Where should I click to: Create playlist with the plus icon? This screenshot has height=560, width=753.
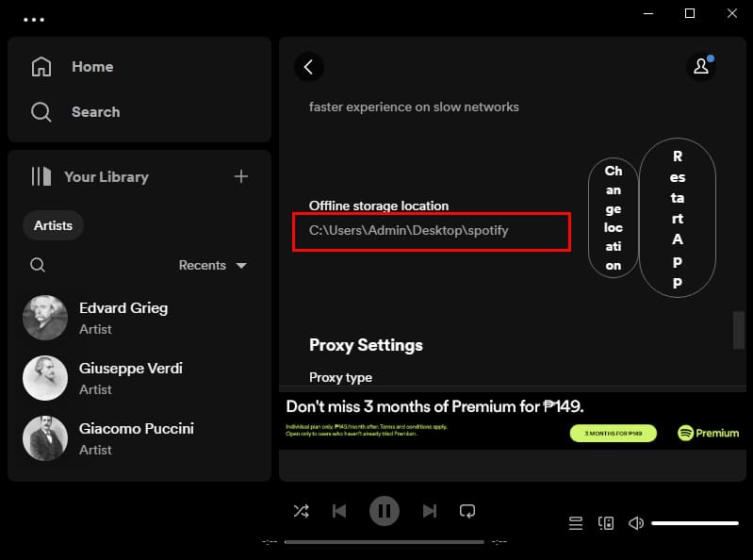pos(241,176)
